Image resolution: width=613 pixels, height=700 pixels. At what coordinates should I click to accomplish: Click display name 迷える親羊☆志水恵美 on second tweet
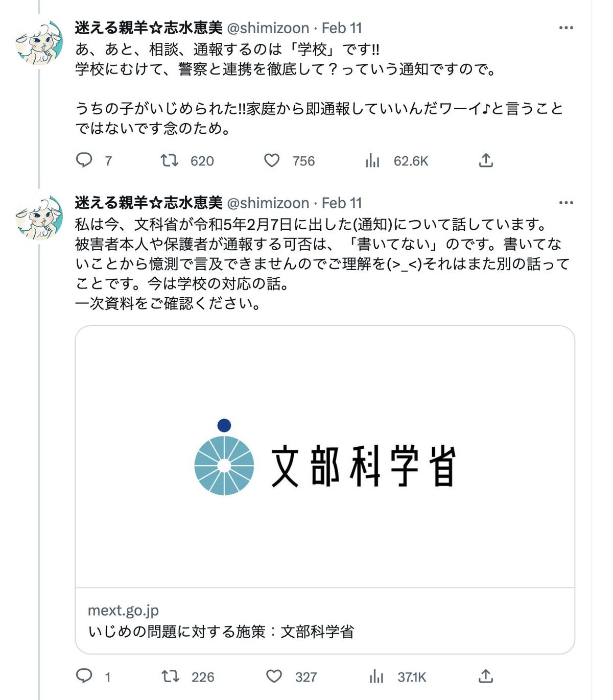tap(149, 203)
